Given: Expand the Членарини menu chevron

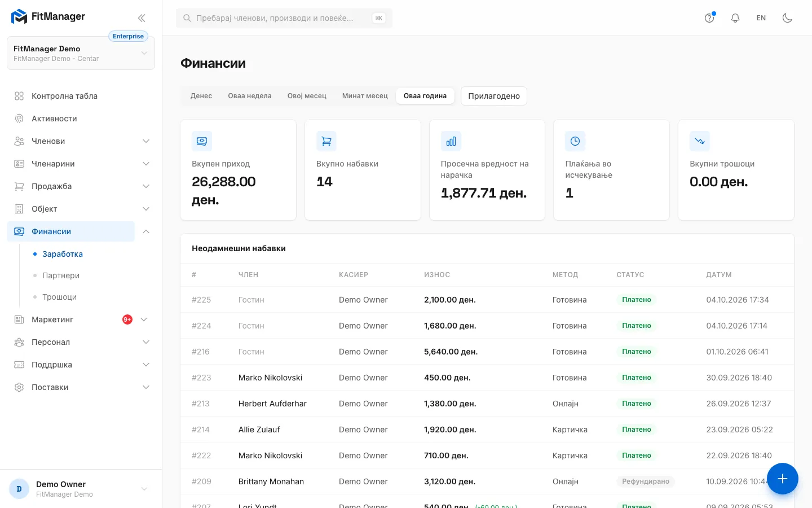Looking at the screenshot, I should point(146,164).
